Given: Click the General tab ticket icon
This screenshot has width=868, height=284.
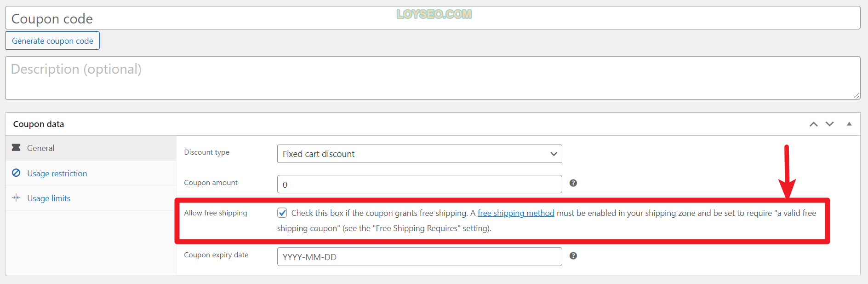Looking at the screenshot, I should (x=16, y=147).
